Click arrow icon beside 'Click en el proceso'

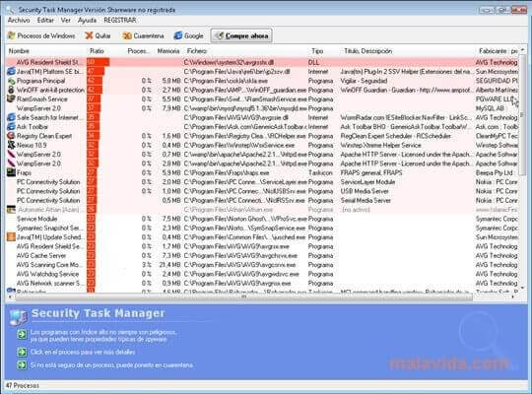[x=22, y=352]
